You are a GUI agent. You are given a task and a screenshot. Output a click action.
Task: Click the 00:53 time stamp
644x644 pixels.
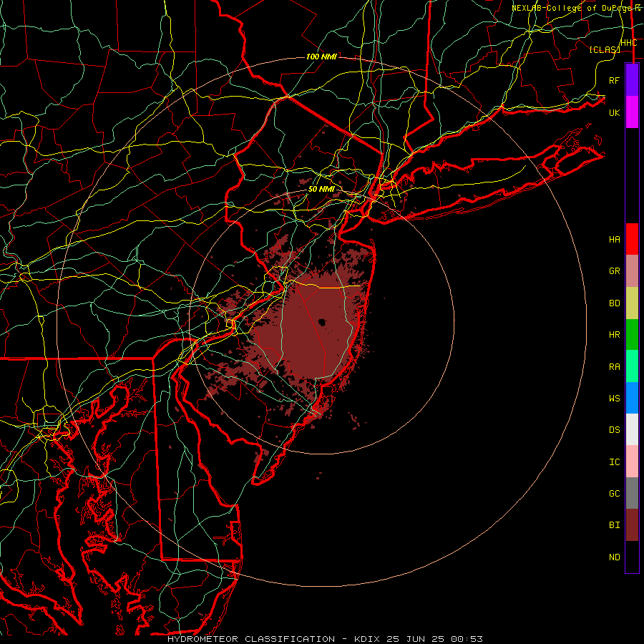(467, 639)
